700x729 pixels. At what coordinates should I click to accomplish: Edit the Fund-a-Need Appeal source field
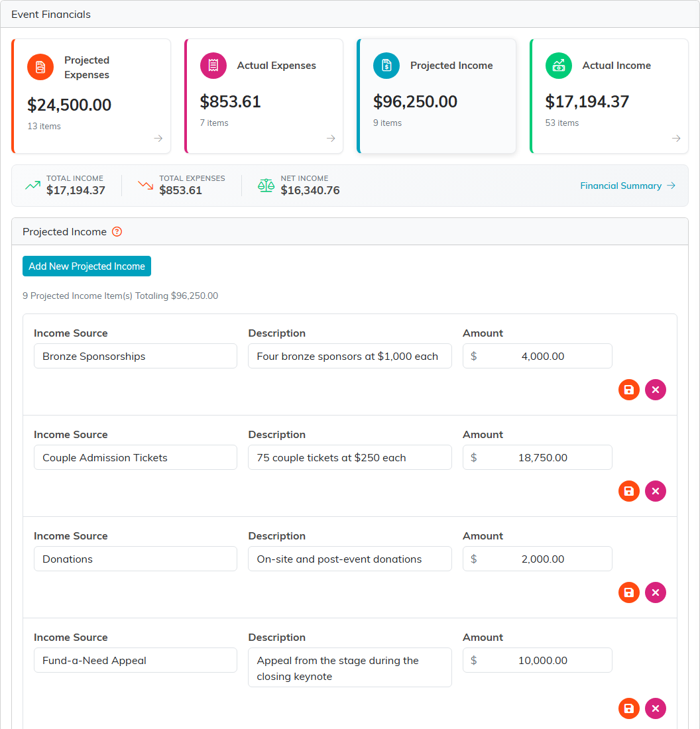pyautogui.click(x=135, y=660)
